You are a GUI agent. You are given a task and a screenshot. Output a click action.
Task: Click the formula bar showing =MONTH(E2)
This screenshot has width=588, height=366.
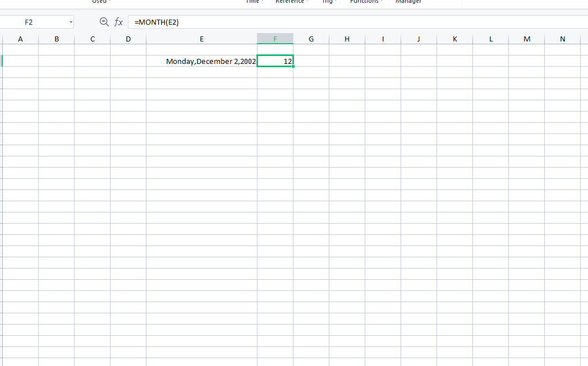[224, 21]
